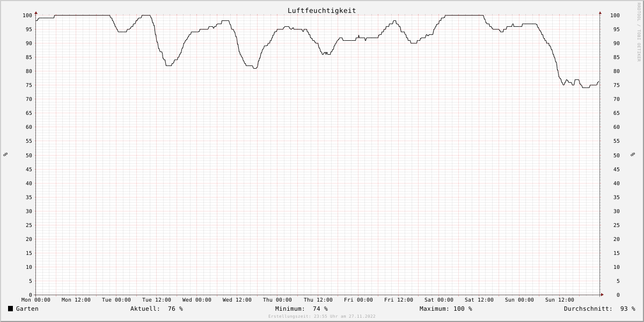Viewport: 644px width, 322px height.
Task: Click the 0 label on the right axis
Action: click(x=618, y=295)
